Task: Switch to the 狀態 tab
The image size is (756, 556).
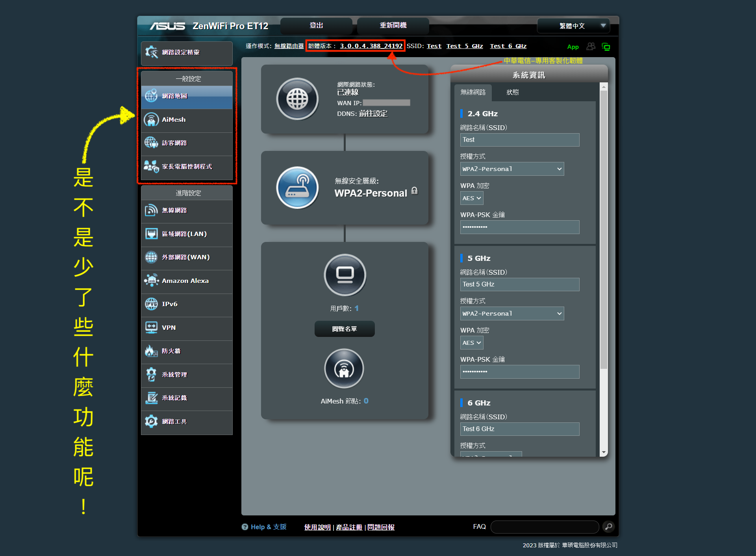Action: coord(512,92)
